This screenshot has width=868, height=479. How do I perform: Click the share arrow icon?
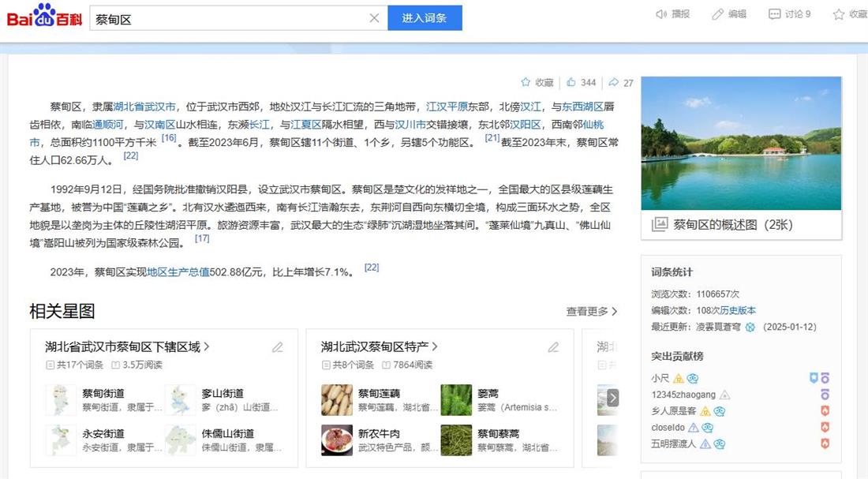click(613, 82)
